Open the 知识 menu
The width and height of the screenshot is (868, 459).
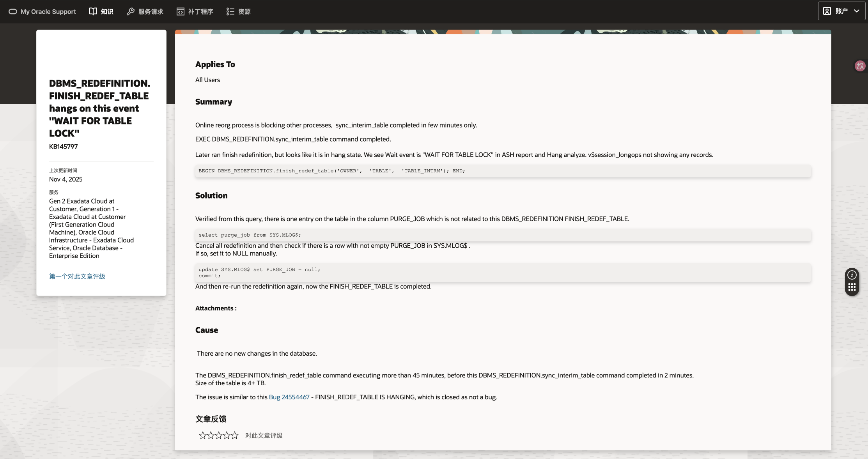pos(101,11)
